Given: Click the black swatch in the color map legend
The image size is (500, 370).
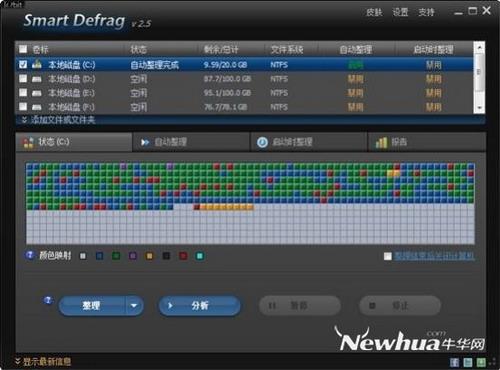Looking at the screenshot, I should click(166, 256).
